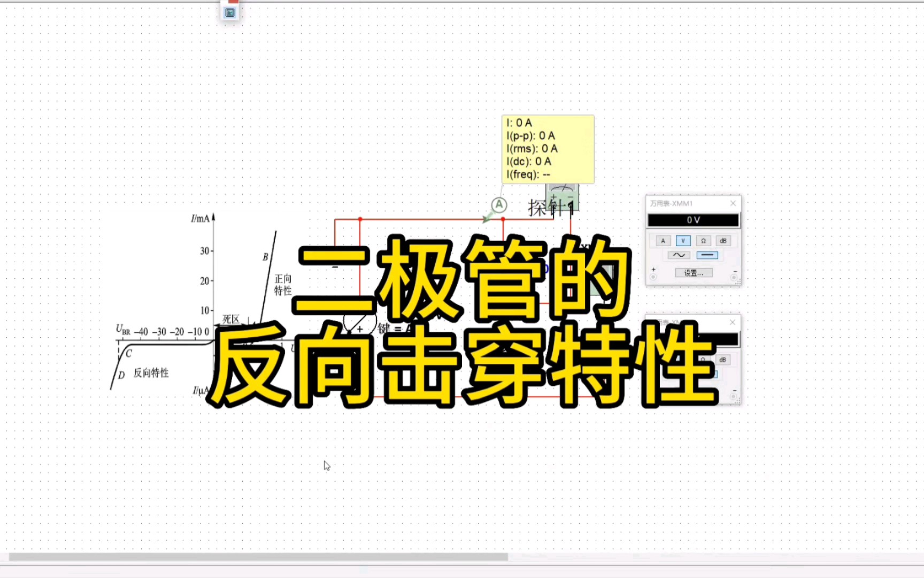Close the lower multimeter window
This screenshot has height=578, width=924.
click(733, 322)
